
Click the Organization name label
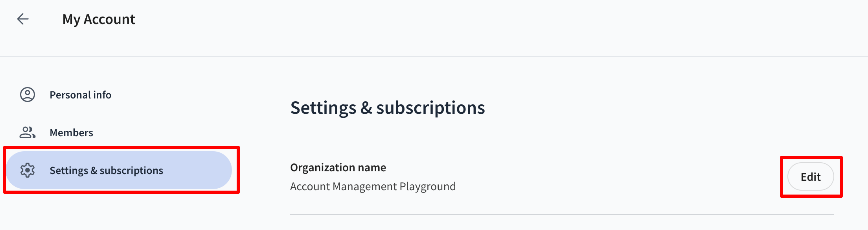point(338,167)
